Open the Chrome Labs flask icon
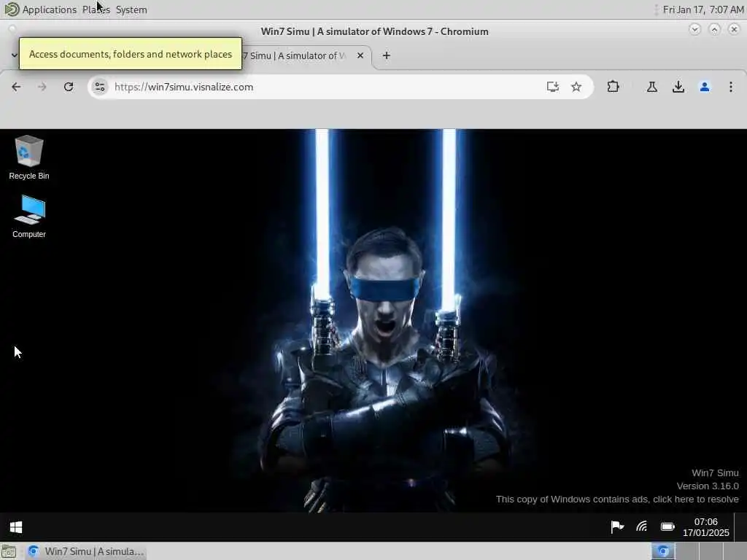Image resolution: width=747 pixels, height=560 pixels. 651,87
